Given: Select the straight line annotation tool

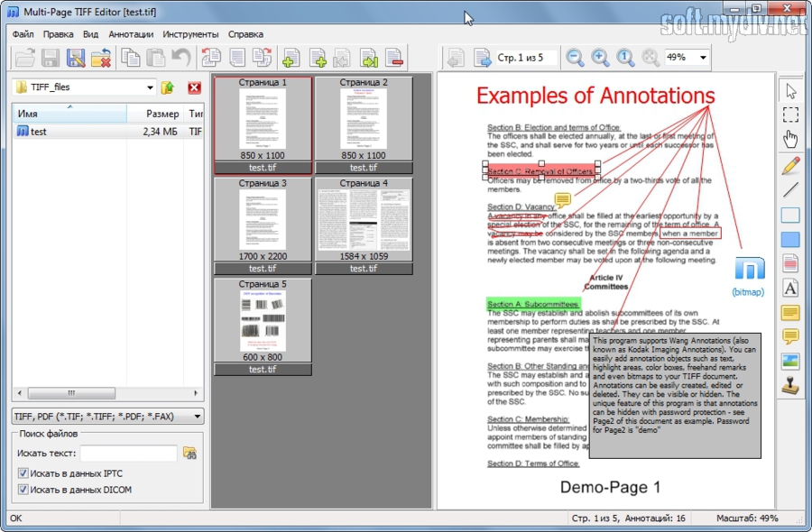Looking at the screenshot, I should tap(790, 190).
